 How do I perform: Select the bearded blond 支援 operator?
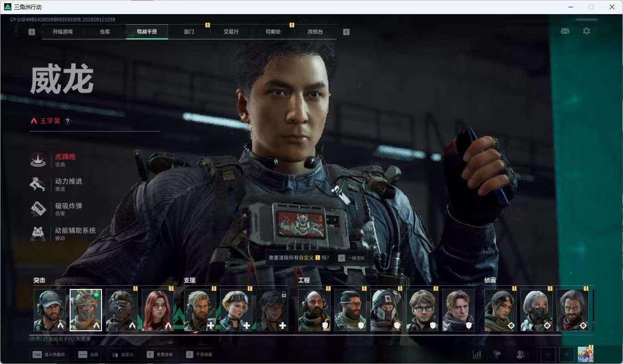[200, 310]
